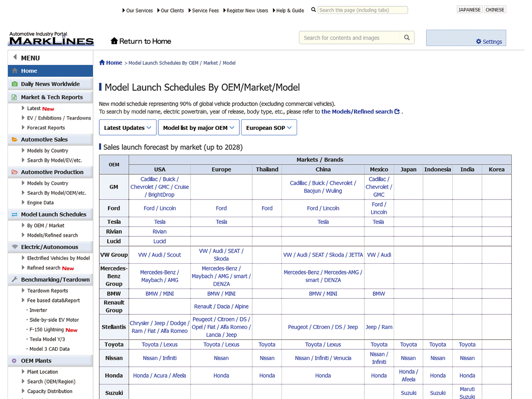Click the Return to Home link
Viewport: 532px width, 399px height.
point(141,41)
